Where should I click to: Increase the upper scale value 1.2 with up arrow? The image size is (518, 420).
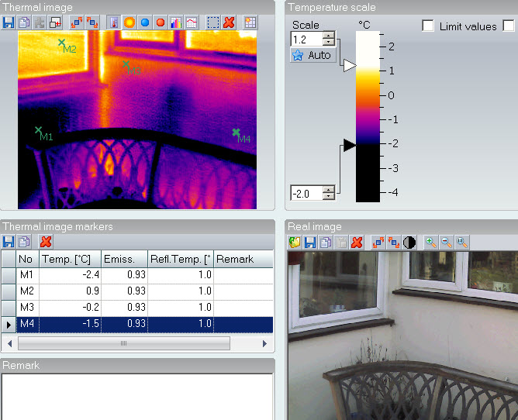[329, 36]
